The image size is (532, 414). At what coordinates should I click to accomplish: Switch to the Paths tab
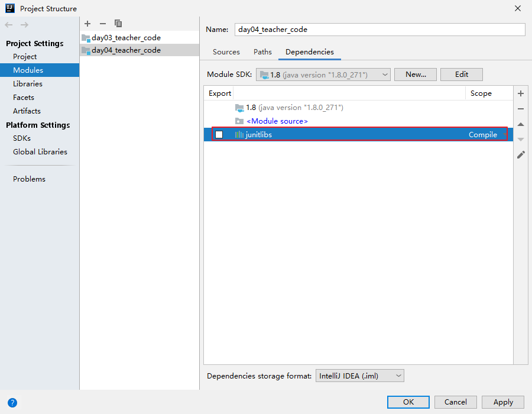click(x=262, y=52)
